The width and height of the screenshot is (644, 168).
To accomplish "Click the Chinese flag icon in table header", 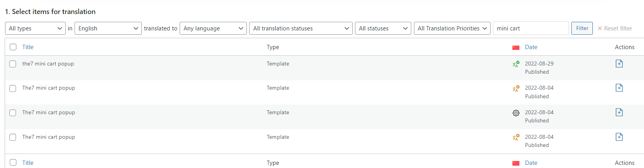I will click(516, 48).
